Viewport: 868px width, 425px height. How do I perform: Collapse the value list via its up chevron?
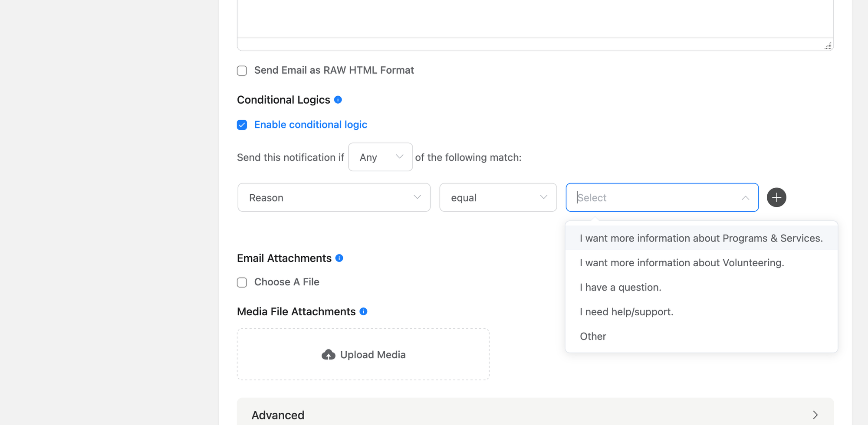pyautogui.click(x=745, y=198)
